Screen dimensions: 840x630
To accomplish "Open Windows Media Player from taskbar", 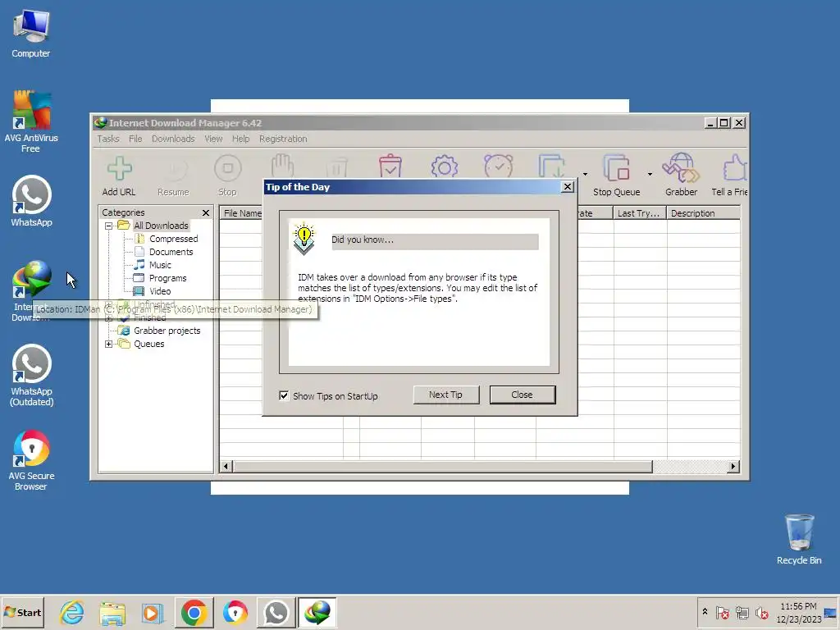I will coord(153,613).
